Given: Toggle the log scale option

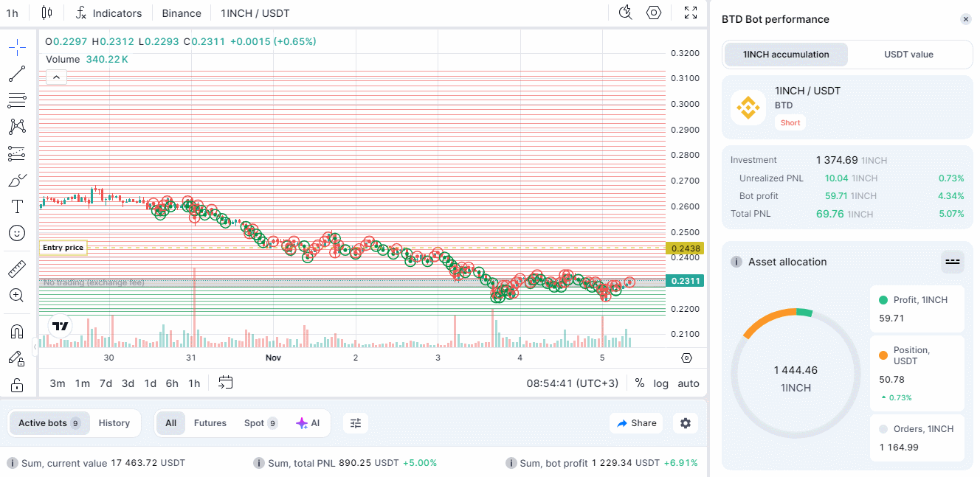Looking at the screenshot, I should (x=660, y=383).
